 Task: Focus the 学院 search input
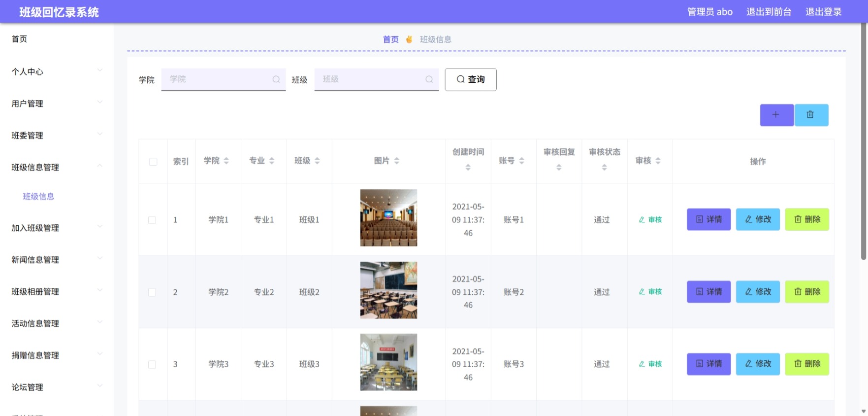pyautogui.click(x=224, y=79)
